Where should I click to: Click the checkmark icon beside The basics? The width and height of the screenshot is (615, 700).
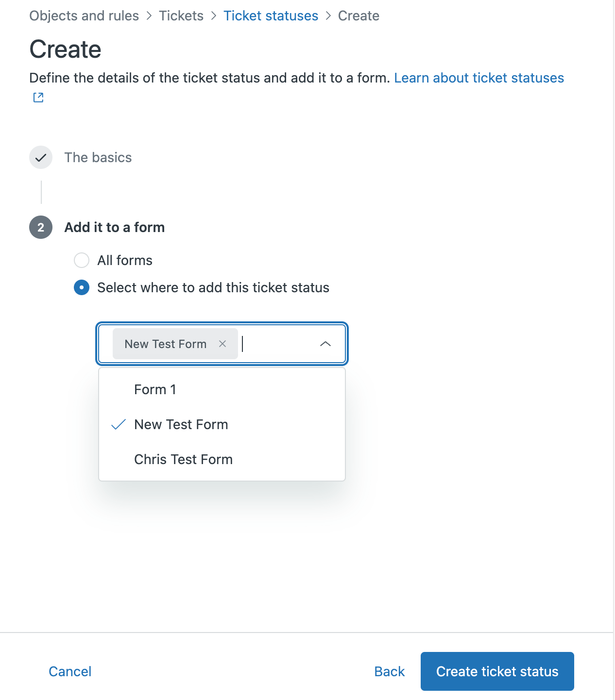click(x=40, y=157)
